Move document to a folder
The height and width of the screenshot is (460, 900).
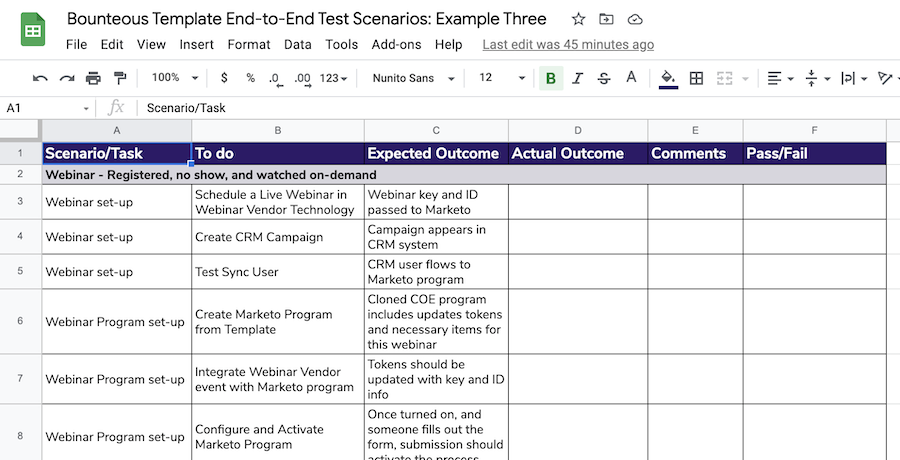(606, 20)
